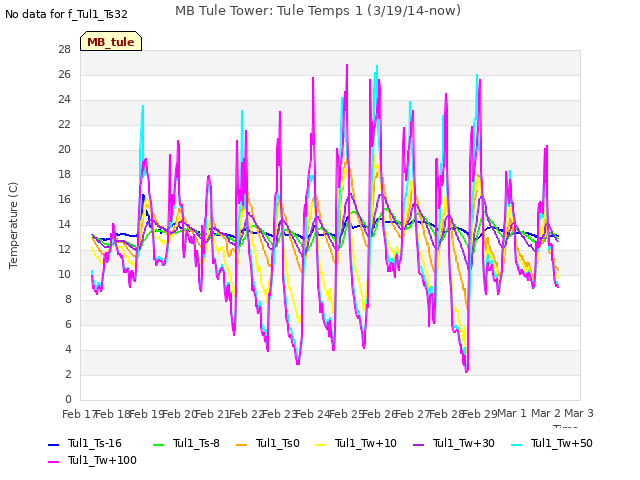The image size is (640, 480).
Task: Click the Mar 1 x-axis tick label
Action: click(x=512, y=413)
